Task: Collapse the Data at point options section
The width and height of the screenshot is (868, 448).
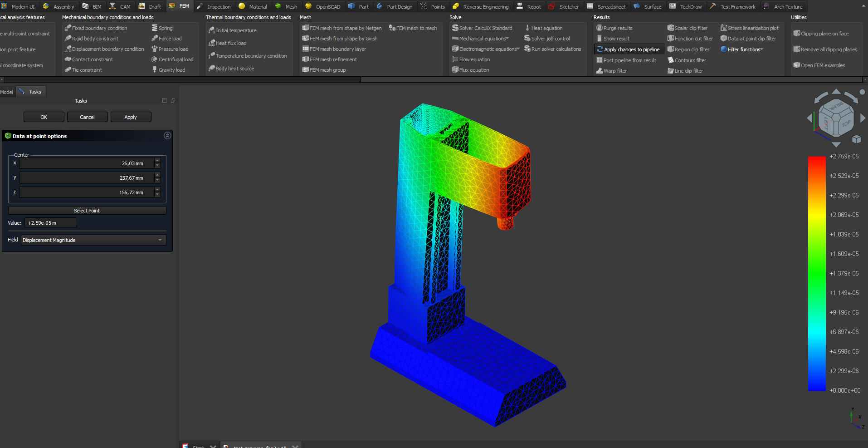Action: 167,136
